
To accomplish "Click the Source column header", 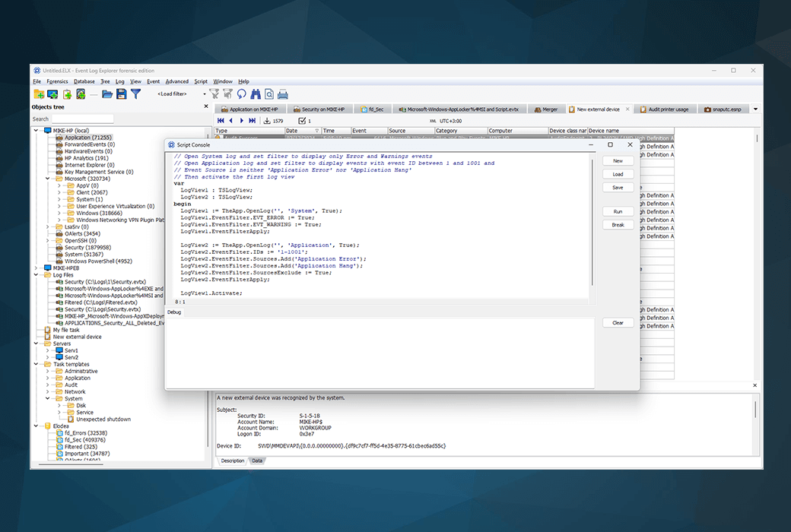I will [411, 131].
